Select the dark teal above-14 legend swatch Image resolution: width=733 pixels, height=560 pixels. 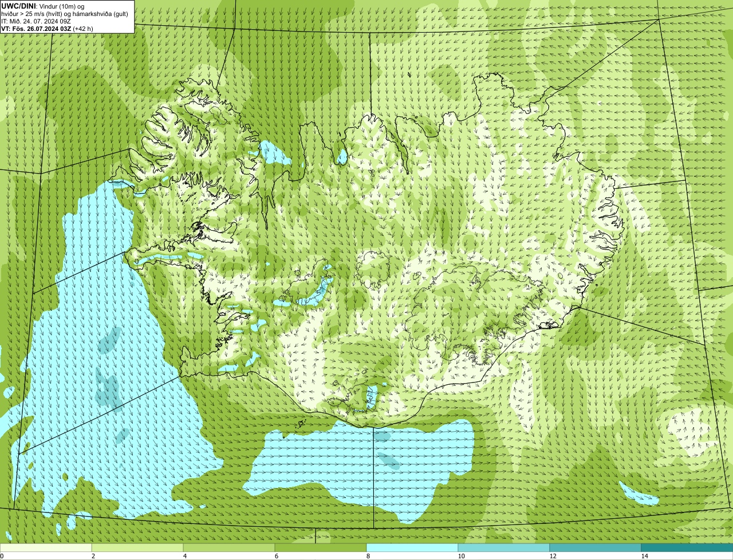coord(687,547)
